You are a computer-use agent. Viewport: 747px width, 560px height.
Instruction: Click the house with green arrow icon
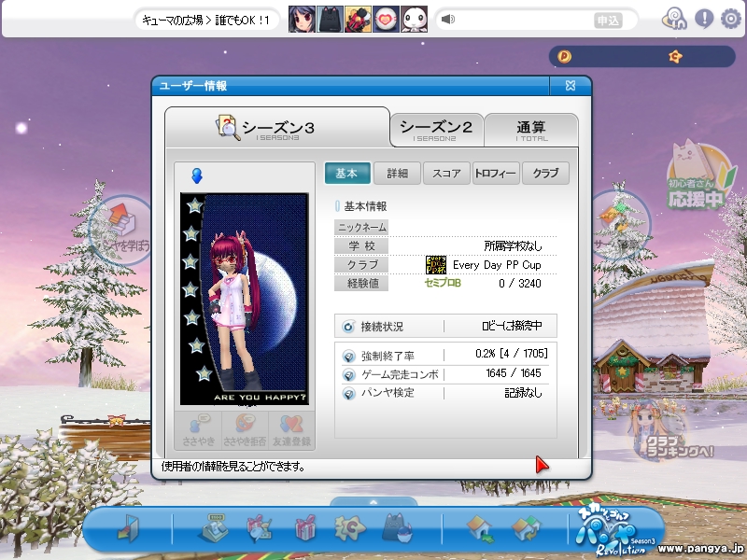point(480,528)
